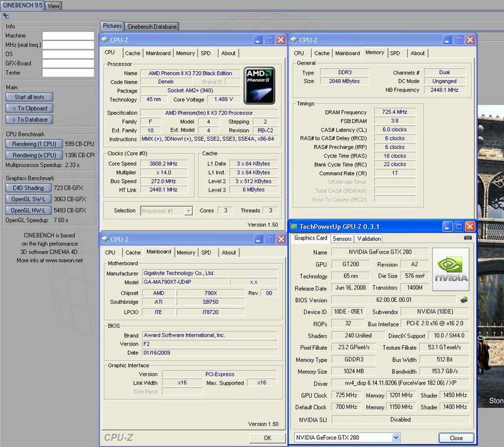Open the View menu in Cinebench
Screen dimensions: 504x447
(54, 6)
